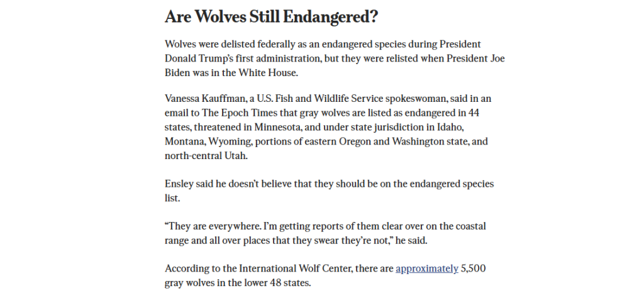Viewport: 644px width, 293px height.
Task: Click the word "Minnesota" in the second paragraph
Action: [277, 127]
